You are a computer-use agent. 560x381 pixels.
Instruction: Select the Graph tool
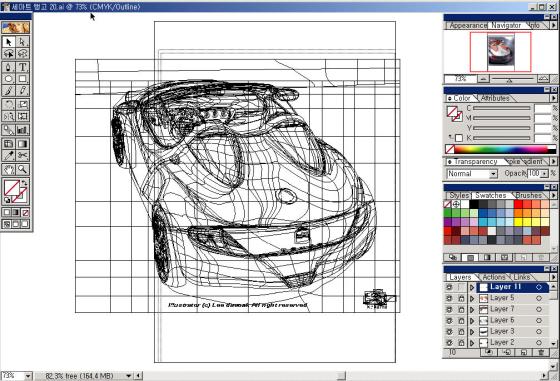(x=22, y=130)
